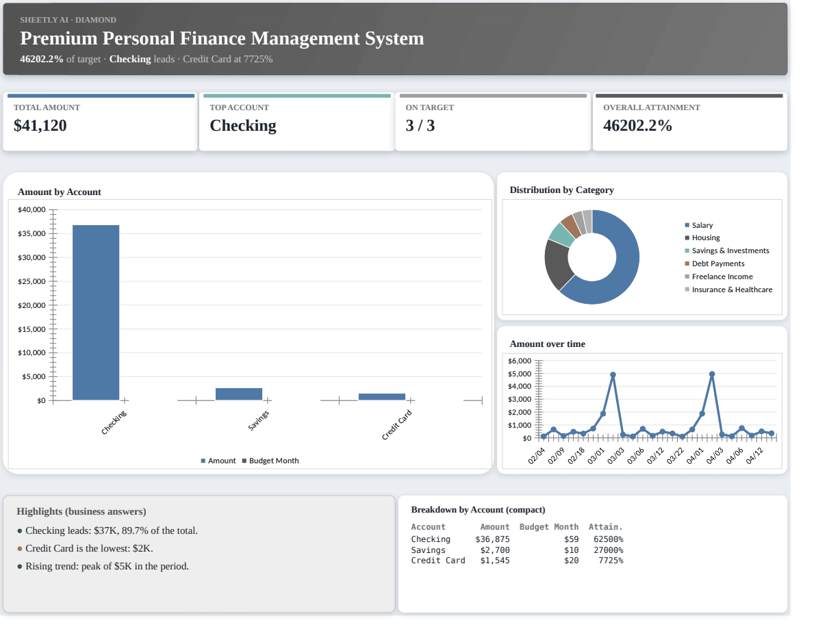Image resolution: width=840 pixels, height=631 pixels.
Task: Select the Checking bar in bar chart
Action: pyautogui.click(x=96, y=312)
